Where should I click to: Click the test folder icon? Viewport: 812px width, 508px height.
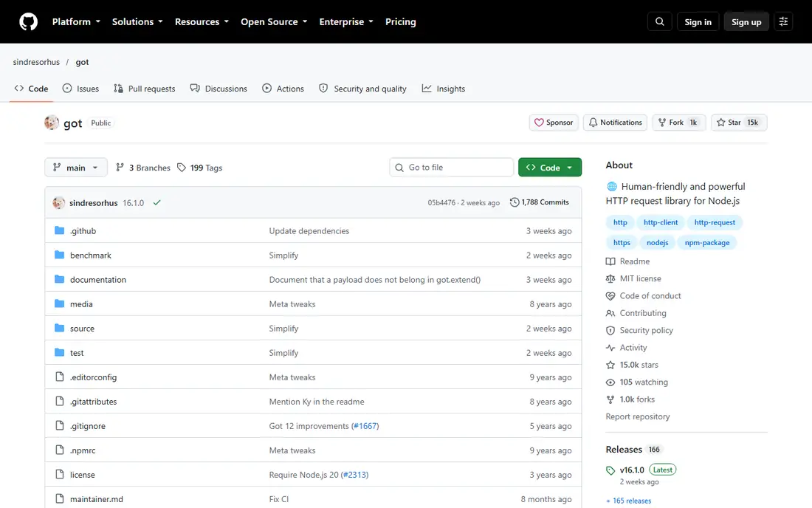tap(60, 352)
